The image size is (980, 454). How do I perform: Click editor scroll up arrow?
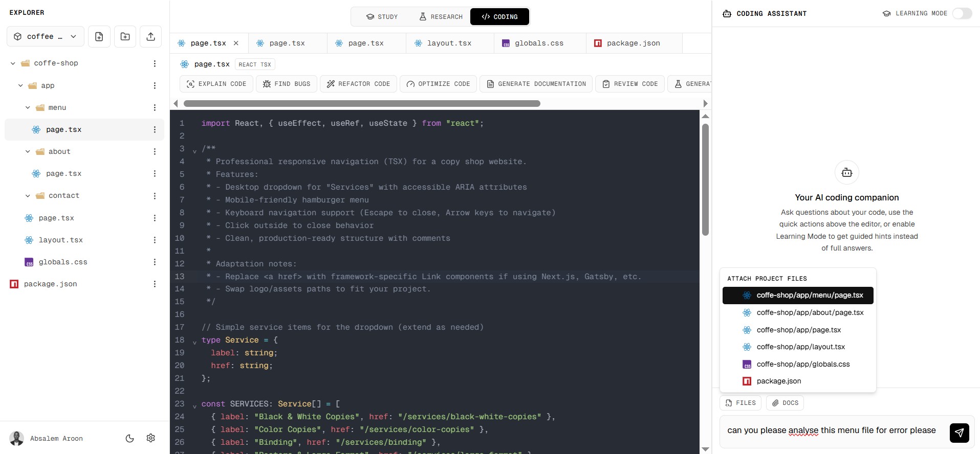pyautogui.click(x=705, y=116)
